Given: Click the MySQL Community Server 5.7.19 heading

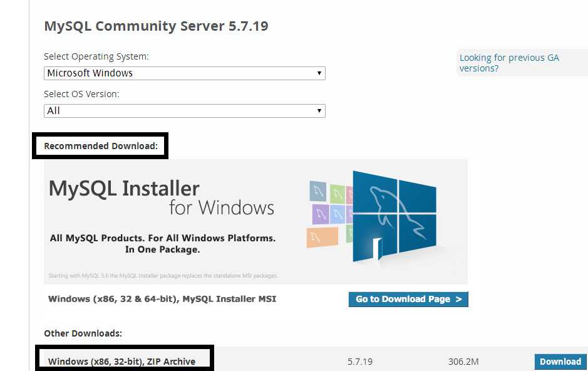Looking at the screenshot, I should 156,26.
